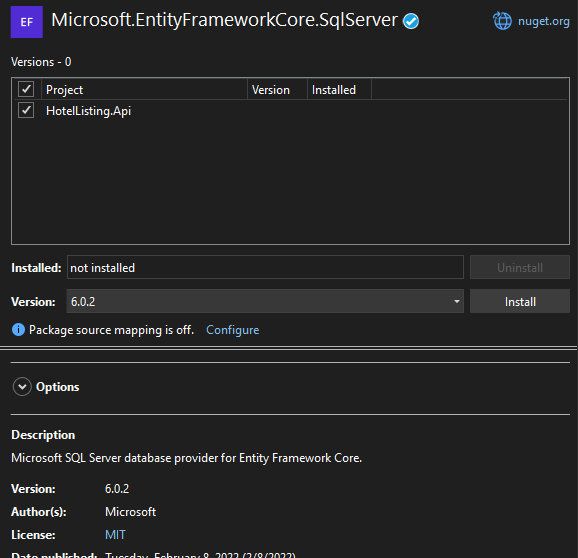Viewport: 578px width, 558px height.
Task: Click the EF package logo icon
Action: (x=27, y=22)
